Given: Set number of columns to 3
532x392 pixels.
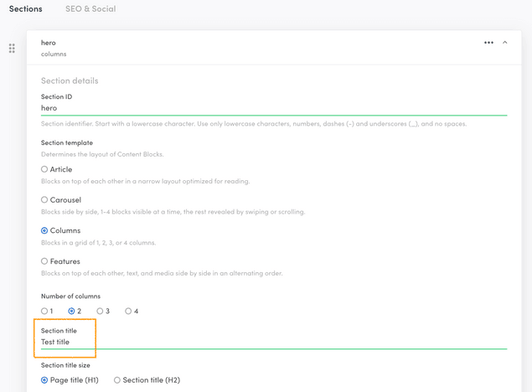Looking at the screenshot, I should click(x=100, y=311).
